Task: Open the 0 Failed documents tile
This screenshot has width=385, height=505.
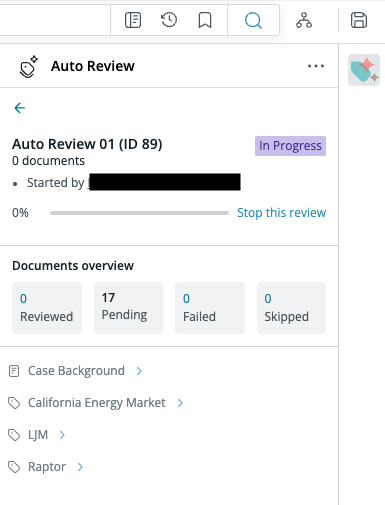Action: [x=210, y=308]
